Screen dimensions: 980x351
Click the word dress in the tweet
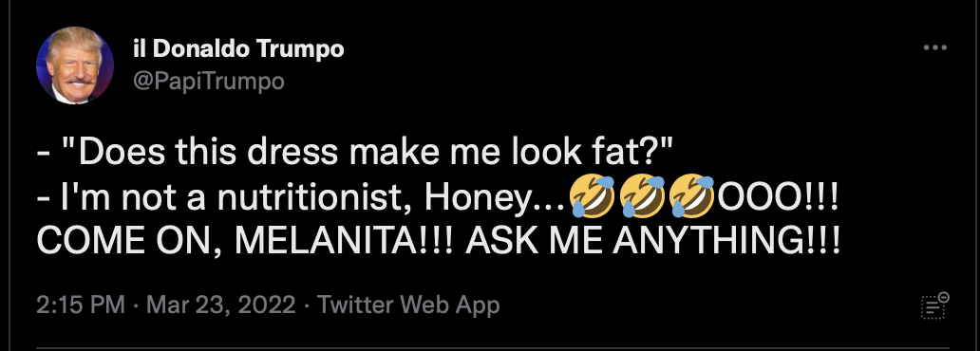(x=284, y=152)
